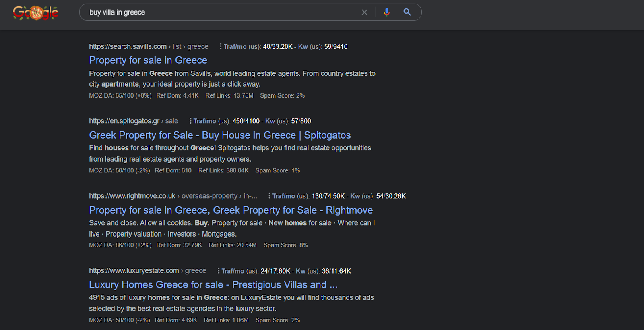644x330 pixels.
Task: Open 'Luxury Homes Greece for sale - Prestigious Villas' result
Action: pos(213,284)
